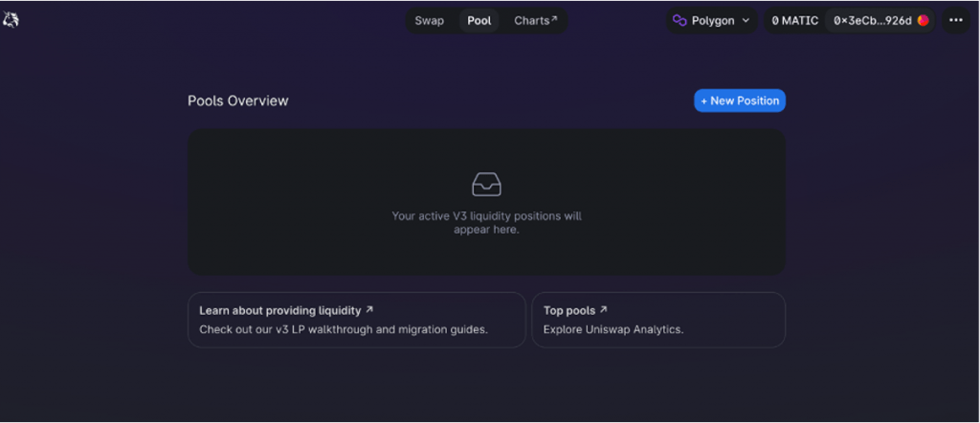Screen dimensions: 980x423
Task: Open the three-dot more options menu
Action: tap(955, 20)
